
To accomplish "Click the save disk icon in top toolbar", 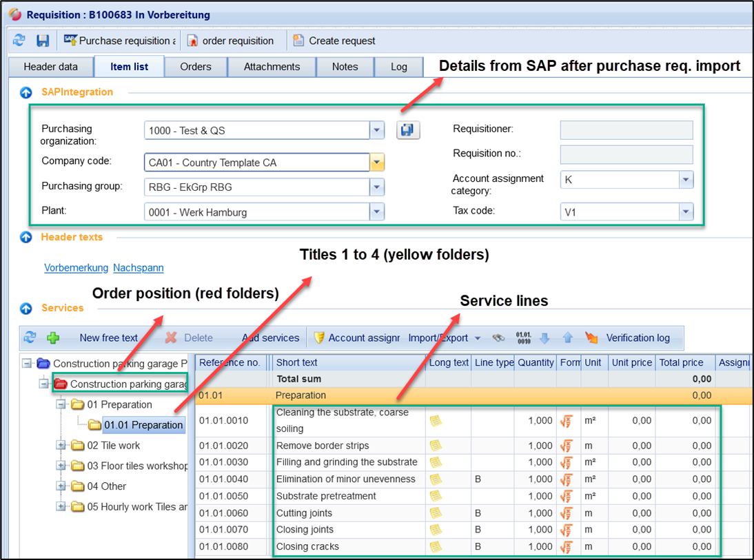I will pos(43,41).
